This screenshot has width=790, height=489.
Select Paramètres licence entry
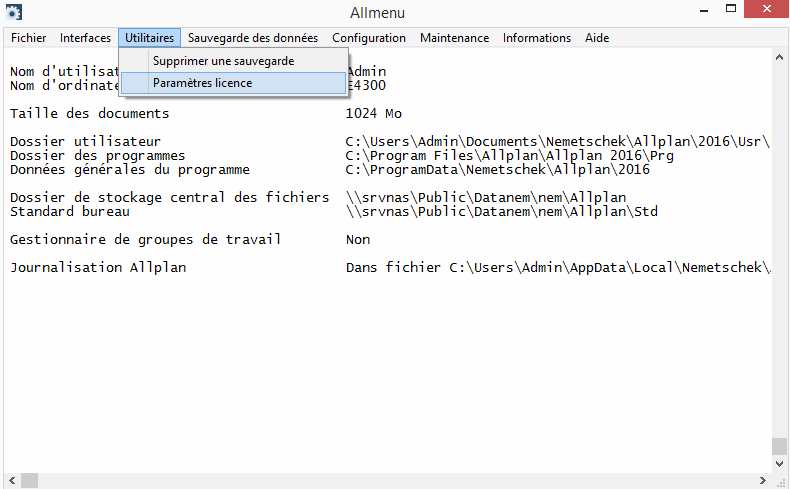(x=234, y=83)
